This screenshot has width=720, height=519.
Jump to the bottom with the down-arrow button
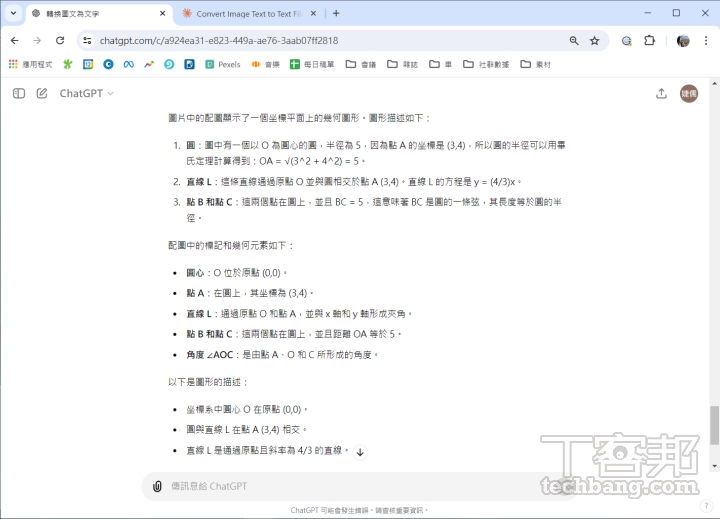point(360,452)
